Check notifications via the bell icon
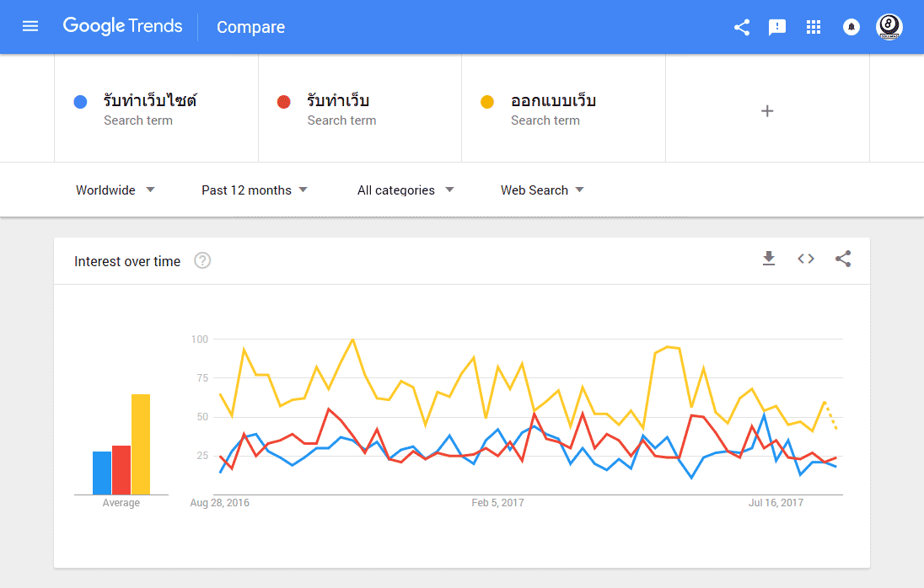924x588 pixels. point(851,26)
